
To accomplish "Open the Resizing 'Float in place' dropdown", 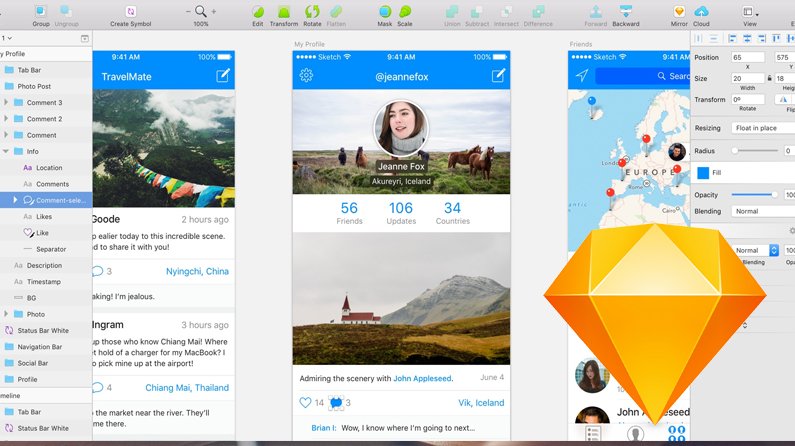I will (763, 128).
